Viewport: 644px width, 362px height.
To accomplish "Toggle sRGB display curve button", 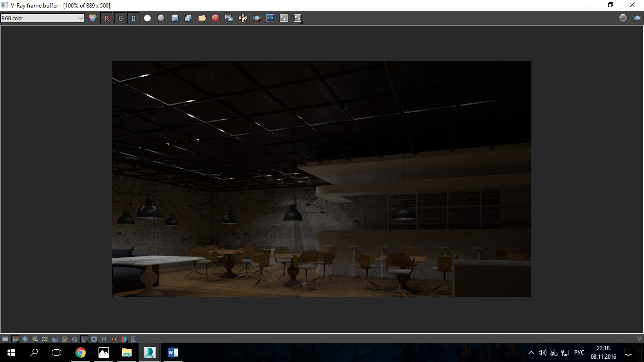I will (x=84, y=339).
